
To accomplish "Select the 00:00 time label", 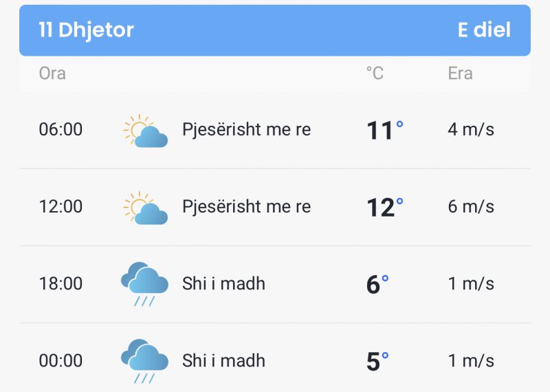I will click(60, 360).
